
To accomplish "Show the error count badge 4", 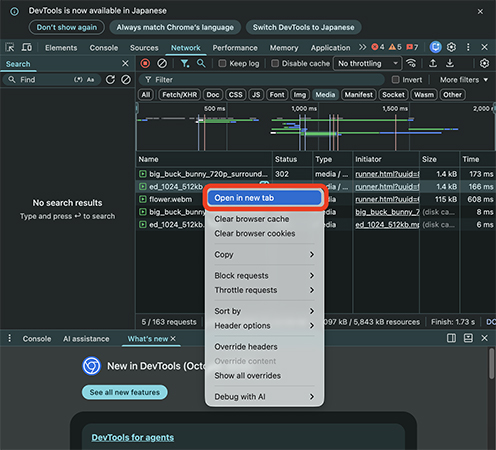I will point(378,47).
